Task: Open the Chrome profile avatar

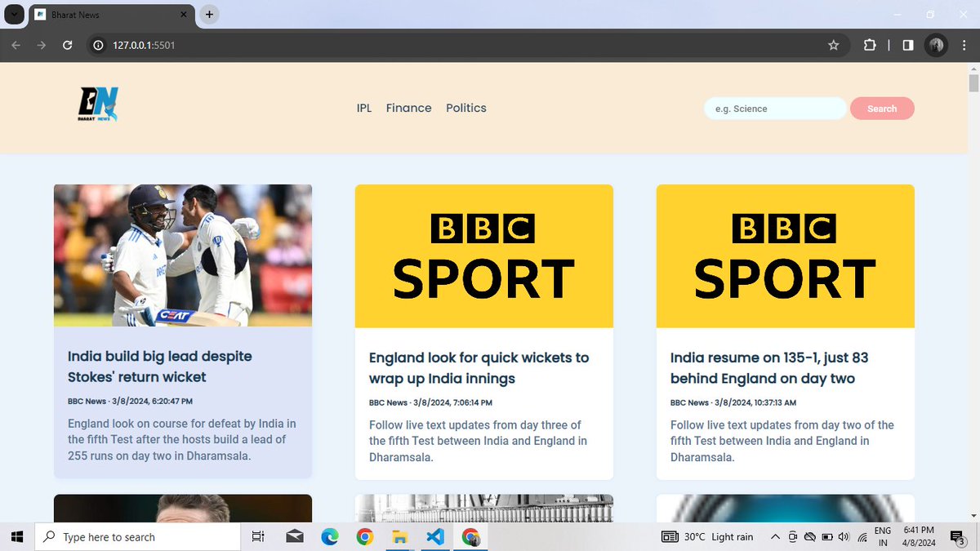Action: click(x=936, y=45)
